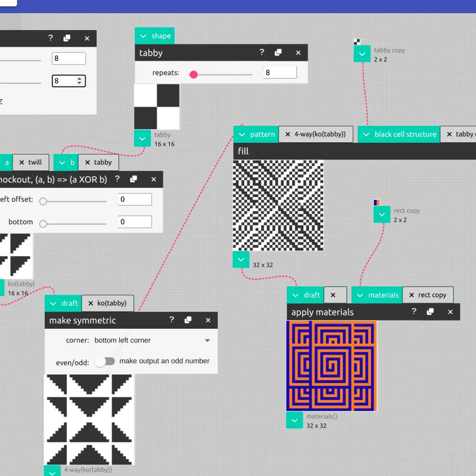476x476 pixels.
Task: Close the top-left operation panel
Action: click(87, 38)
